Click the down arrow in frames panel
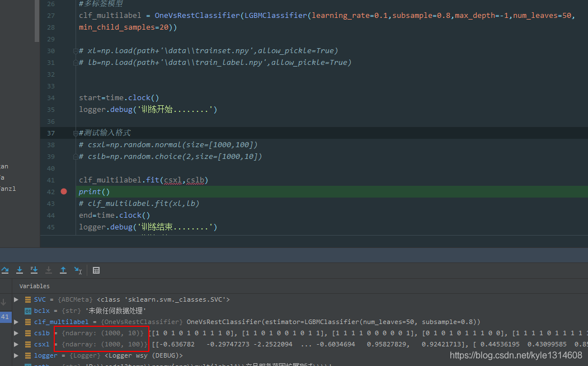This screenshot has height=366, width=588. 3,302
